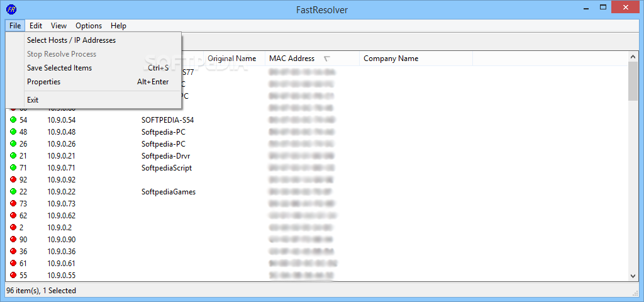Image resolution: width=644 pixels, height=302 pixels.
Task: Select IP address 10.9.0.92
Action: click(62, 179)
